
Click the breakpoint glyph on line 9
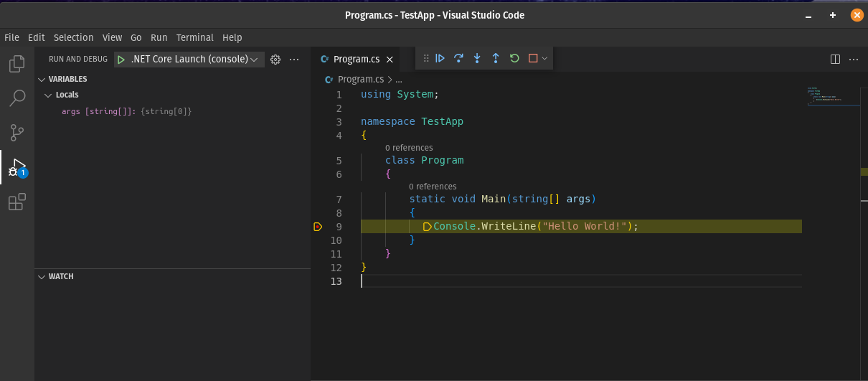tap(318, 227)
